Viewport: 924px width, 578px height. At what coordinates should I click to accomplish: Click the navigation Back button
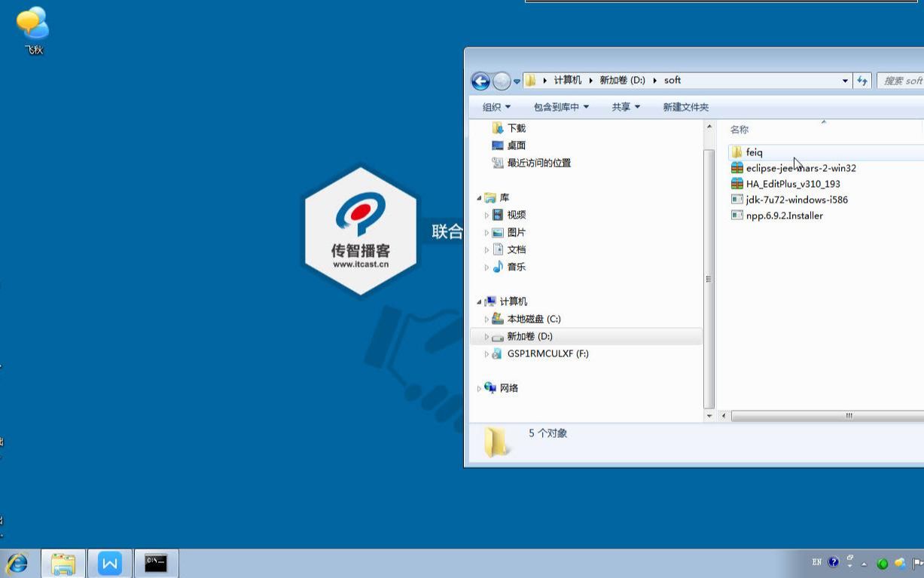(480, 80)
